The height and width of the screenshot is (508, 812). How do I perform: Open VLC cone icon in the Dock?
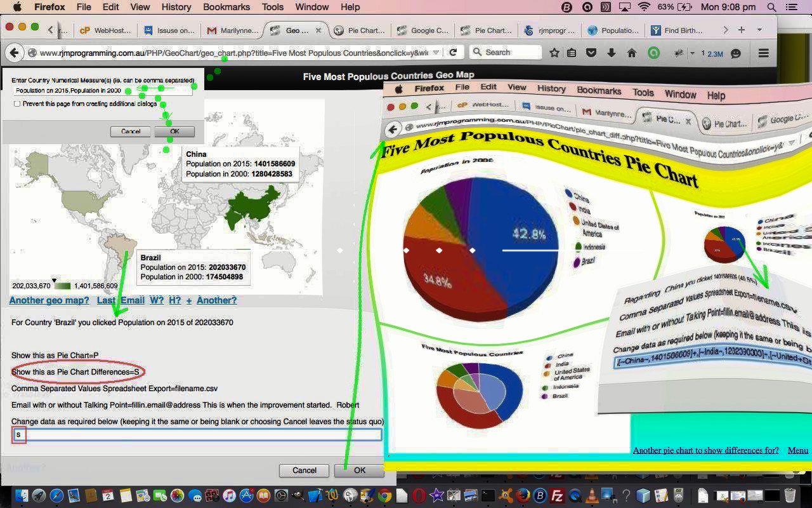tap(591, 495)
